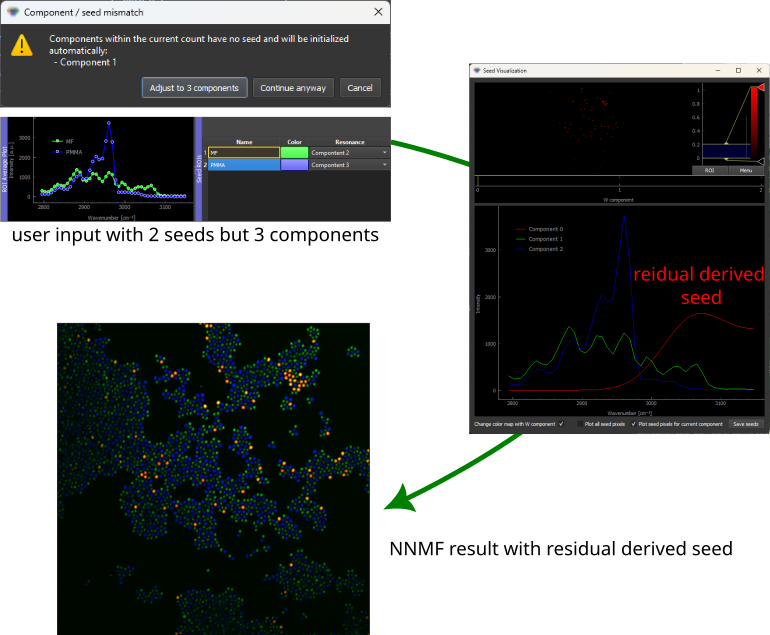
Task: Open the green color swatch for MF
Action: tap(294, 153)
